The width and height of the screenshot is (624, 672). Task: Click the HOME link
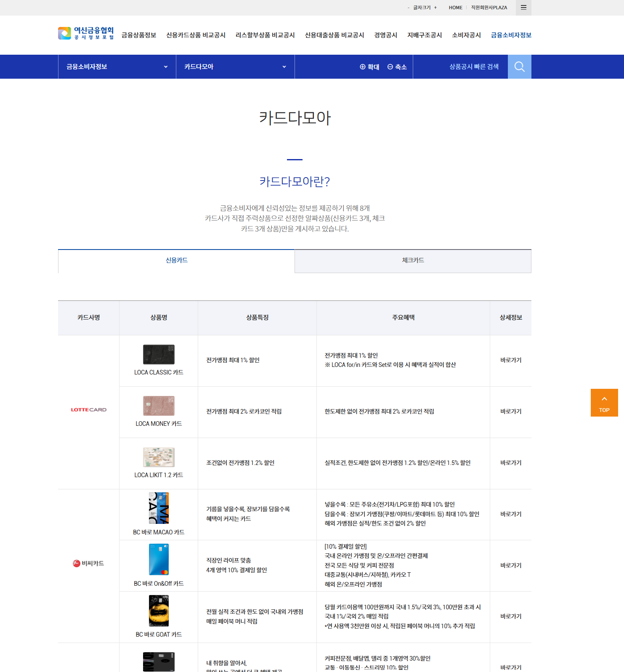coord(455,8)
